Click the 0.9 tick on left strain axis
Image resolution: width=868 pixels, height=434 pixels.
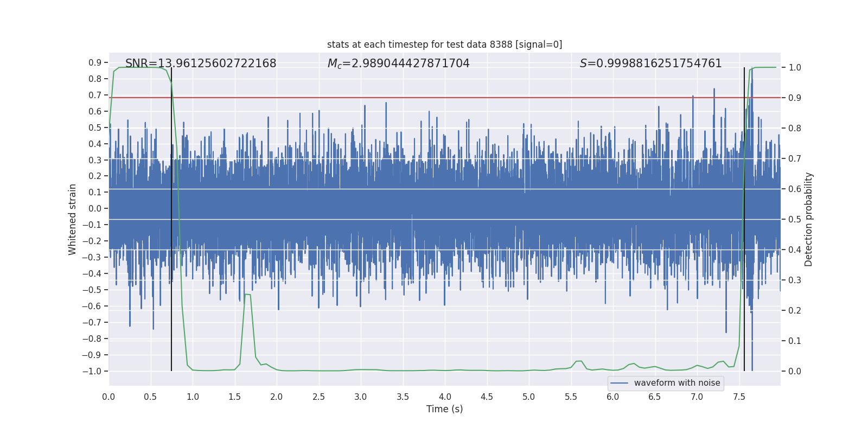point(95,63)
